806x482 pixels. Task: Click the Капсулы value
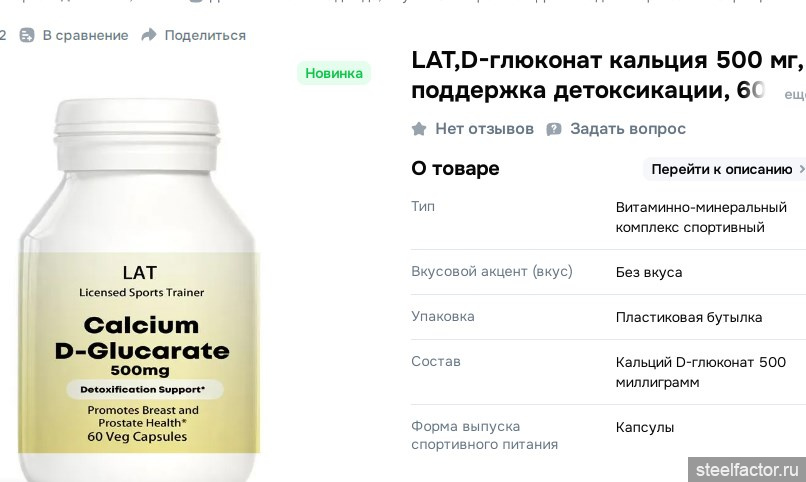645,428
